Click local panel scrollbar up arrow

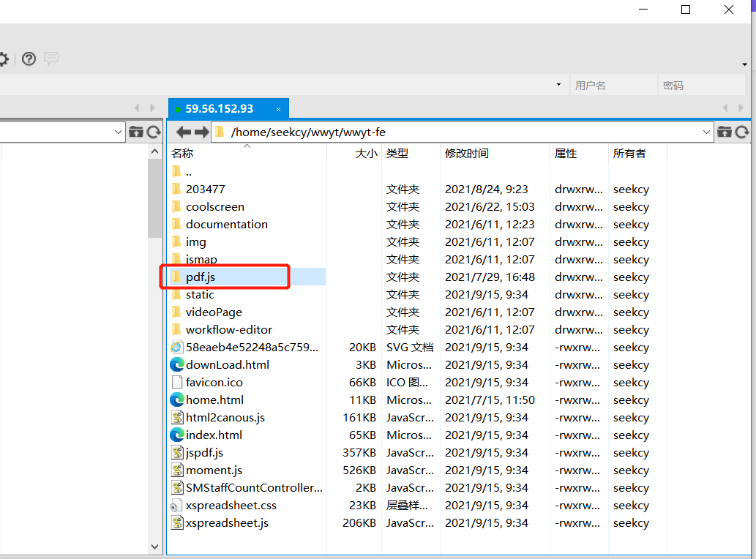[154, 151]
